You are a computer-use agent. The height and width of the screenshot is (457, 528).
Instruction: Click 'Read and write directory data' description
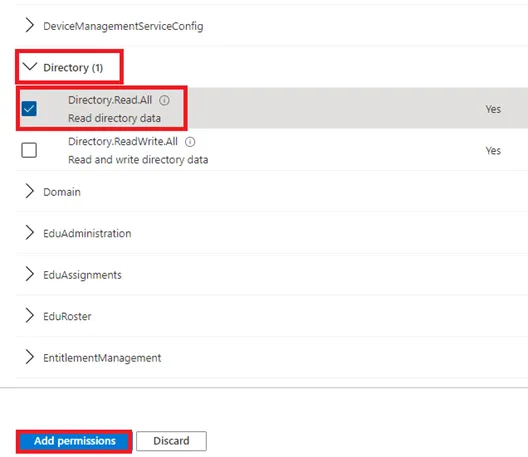(x=138, y=160)
